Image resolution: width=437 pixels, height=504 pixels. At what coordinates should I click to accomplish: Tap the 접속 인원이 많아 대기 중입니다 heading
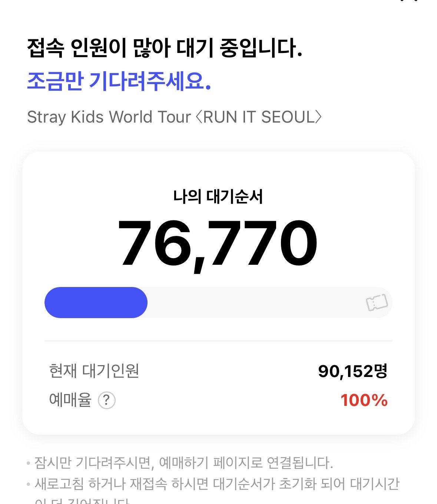click(x=165, y=49)
